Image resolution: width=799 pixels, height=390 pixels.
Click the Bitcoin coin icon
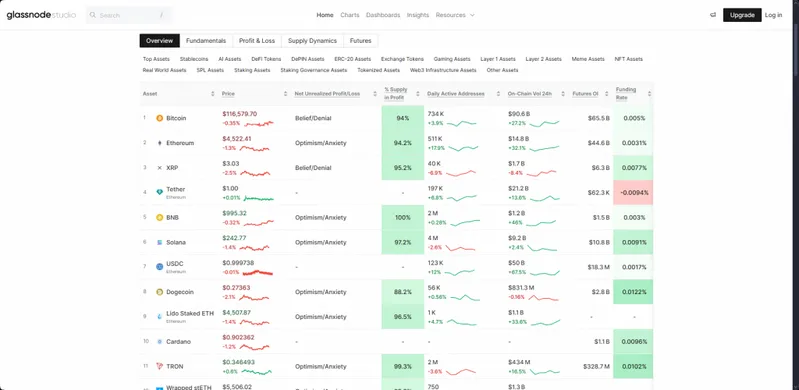point(159,118)
